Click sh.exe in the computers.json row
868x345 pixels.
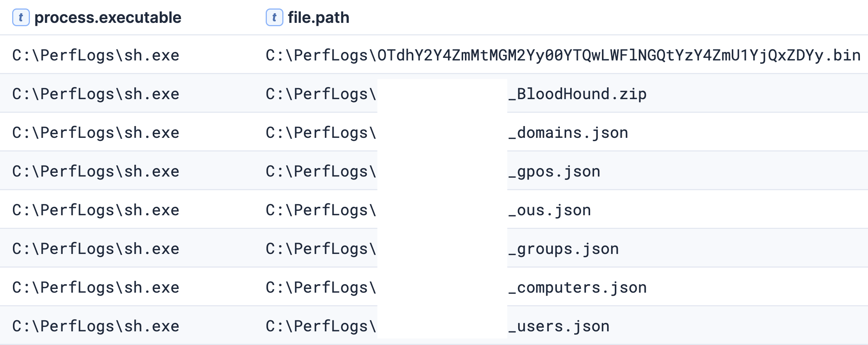[152, 288]
